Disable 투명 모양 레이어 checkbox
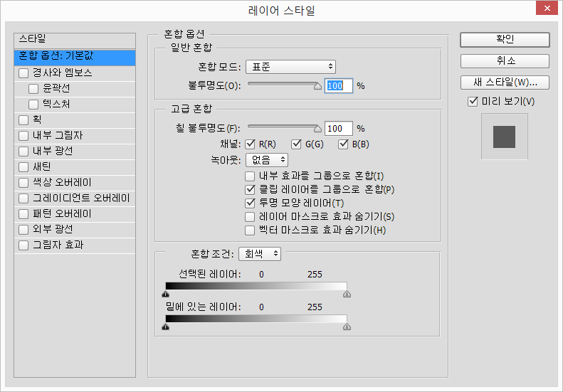563x392 pixels. click(x=250, y=203)
